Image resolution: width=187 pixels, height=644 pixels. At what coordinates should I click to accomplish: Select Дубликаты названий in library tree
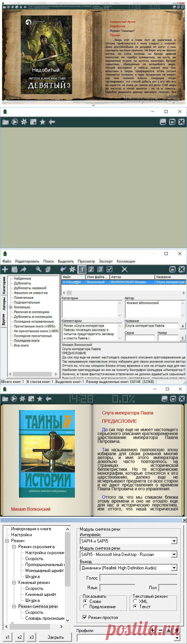click(30, 288)
